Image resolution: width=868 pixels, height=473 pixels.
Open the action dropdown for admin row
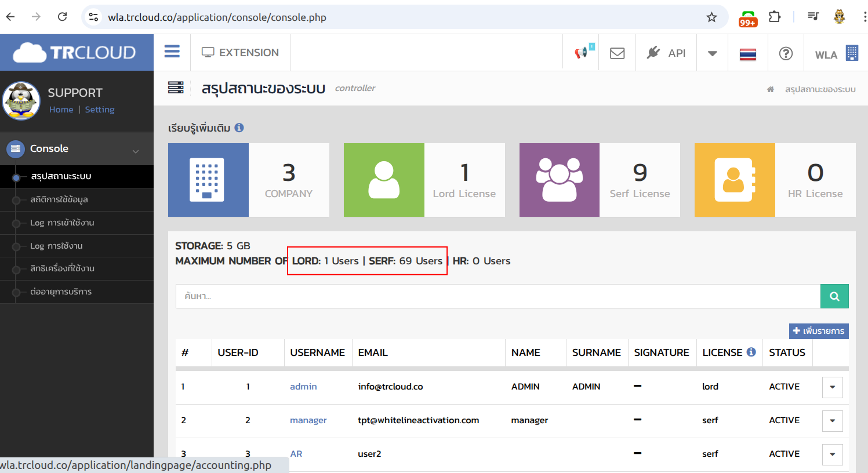click(832, 387)
